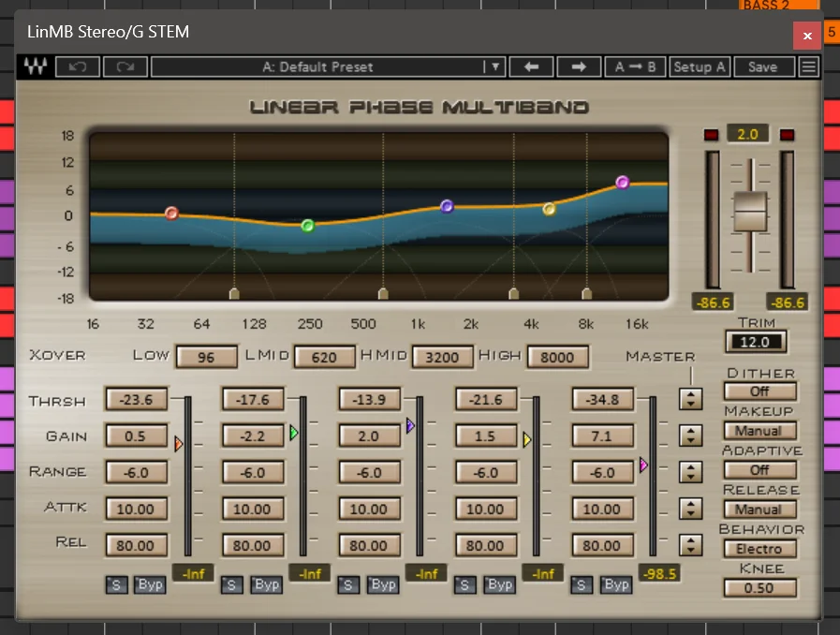The height and width of the screenshot is (635, 840).
Task: Copy settings with A to B button
Action: tap(635, 67)
